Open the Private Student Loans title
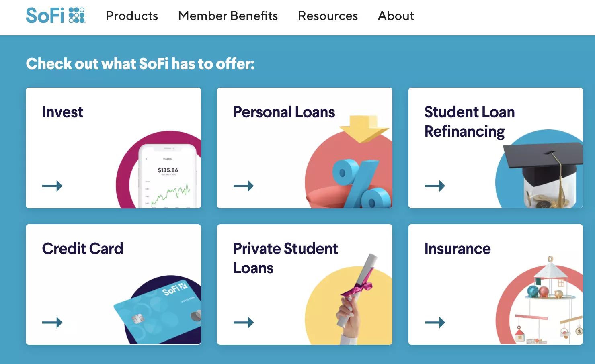 [x=285, y=258]
